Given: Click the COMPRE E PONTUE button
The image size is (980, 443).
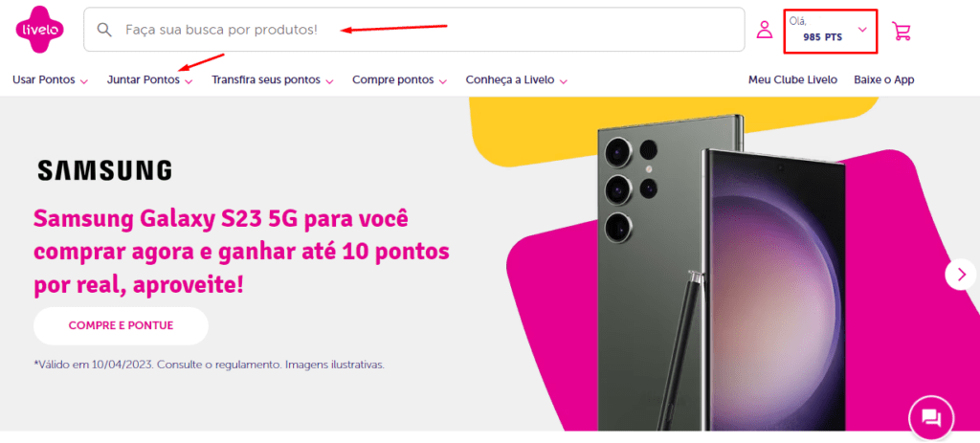Looking at the screenshot, I should (121, 325).
